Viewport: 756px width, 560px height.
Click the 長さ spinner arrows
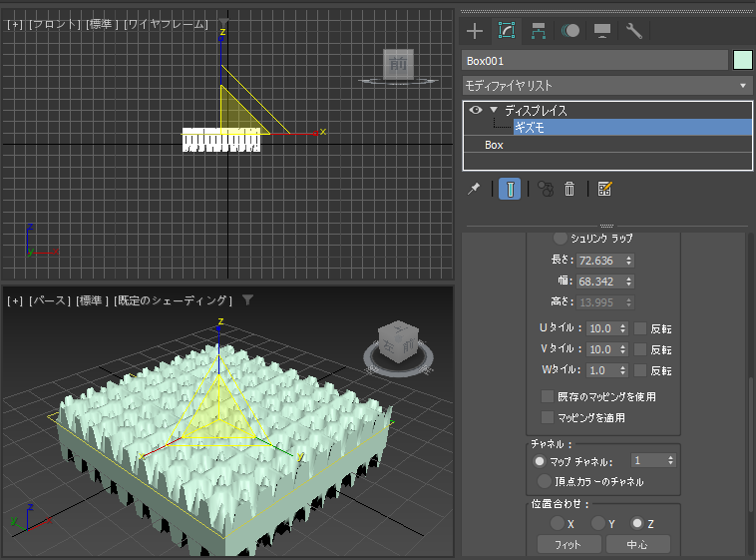coord(628,261)
